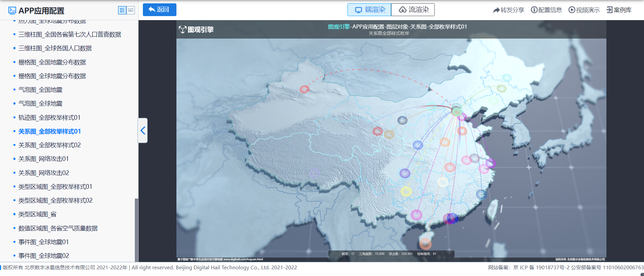Viewport: 644px width, 276px height.
Task: Switch to 流渲染 streaming render mode
Action: (413, 10)
